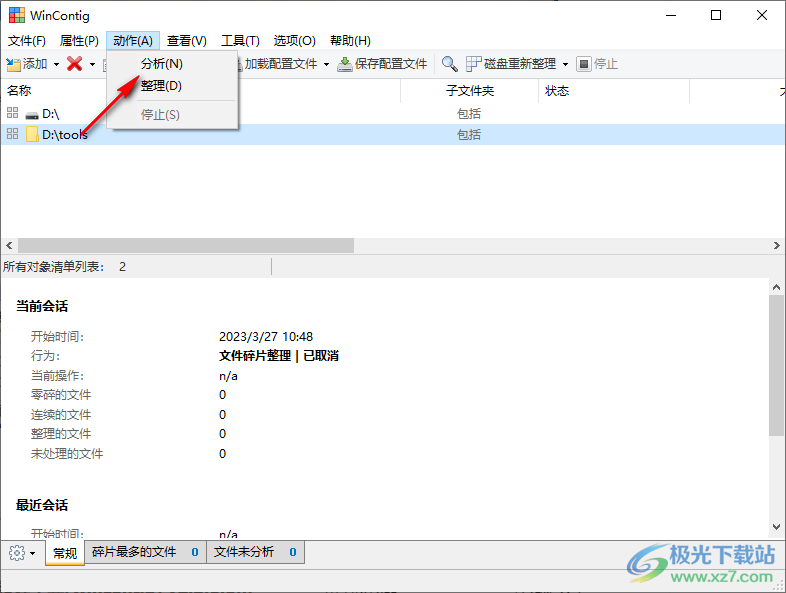The height and width of the screenshot is (593, 786).
Task: Click the 当前操作 label
Action: point(57,376)
